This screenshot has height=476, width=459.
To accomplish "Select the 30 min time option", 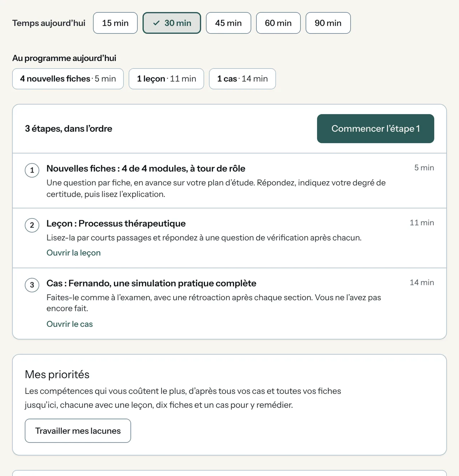I will pyautogui.click(x=172, y=23).
